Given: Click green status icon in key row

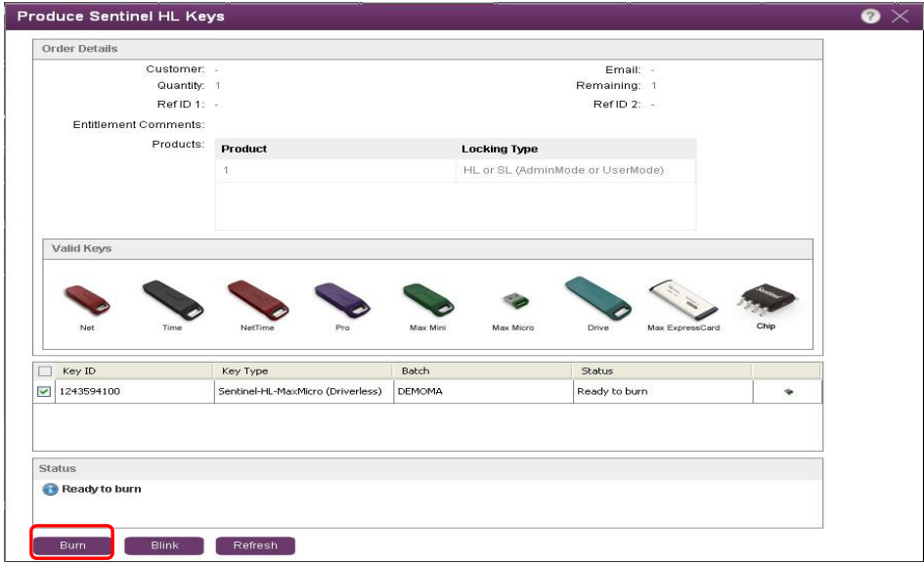Looking at the screenshot, I should point(788,392).
